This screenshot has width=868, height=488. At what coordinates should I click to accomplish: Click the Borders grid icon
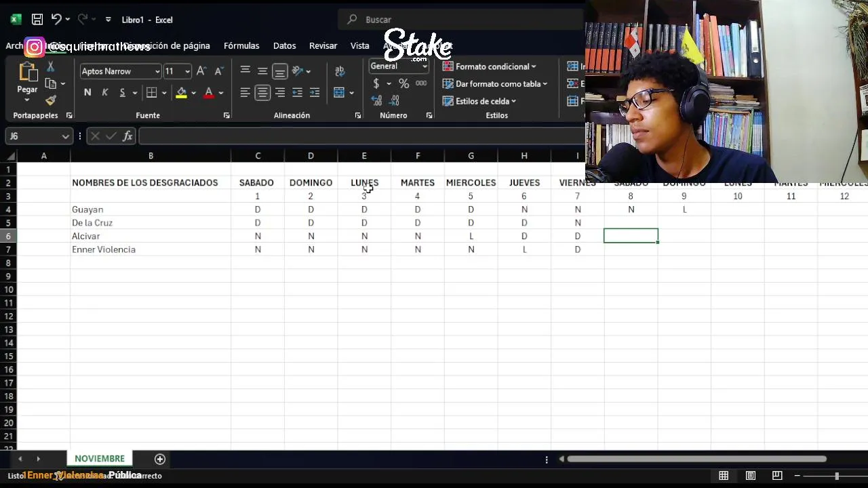coord(152,92)
